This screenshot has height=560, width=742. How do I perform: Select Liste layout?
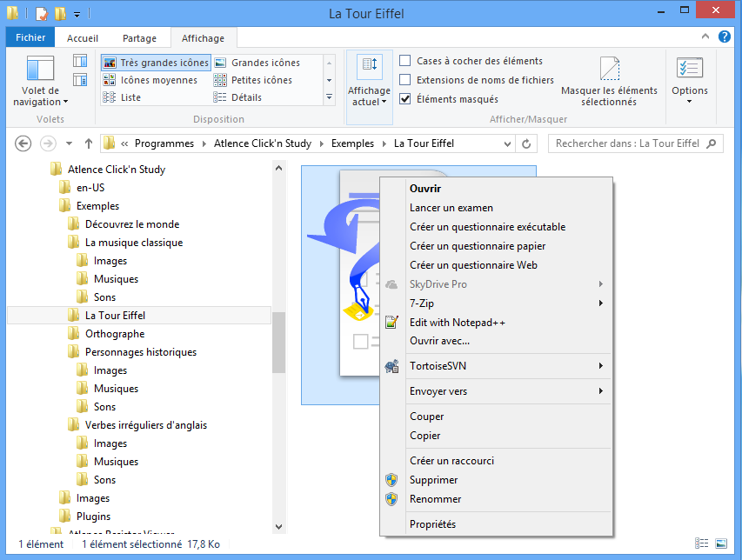pyautogui.click(x=122, y=97)
